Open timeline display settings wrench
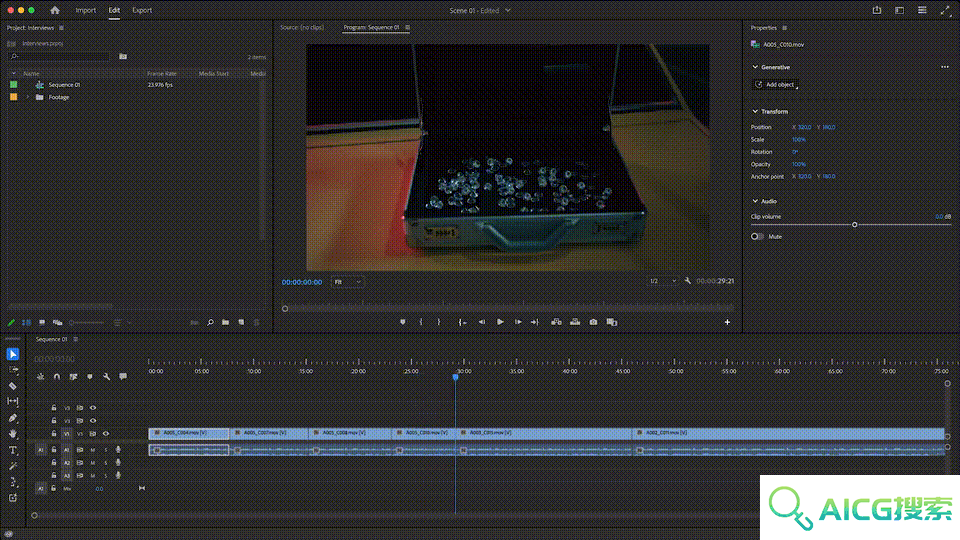 pyautogui.click(x=107, y=377)
